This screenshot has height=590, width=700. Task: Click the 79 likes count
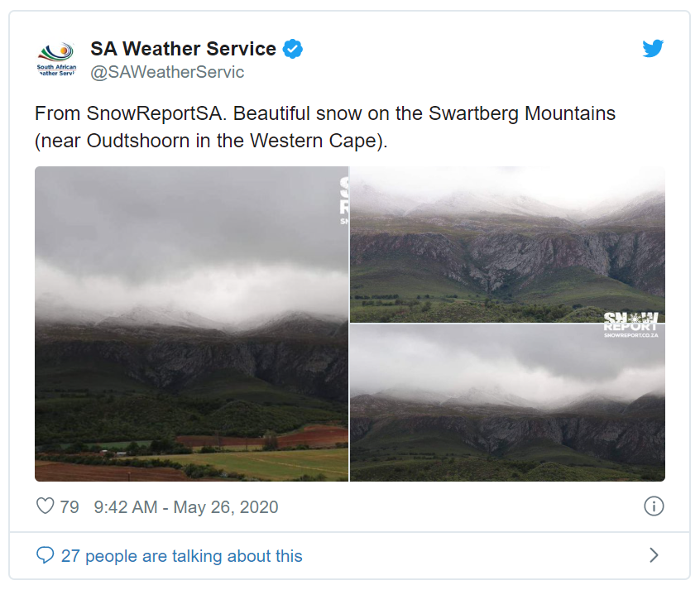point(70,506)
